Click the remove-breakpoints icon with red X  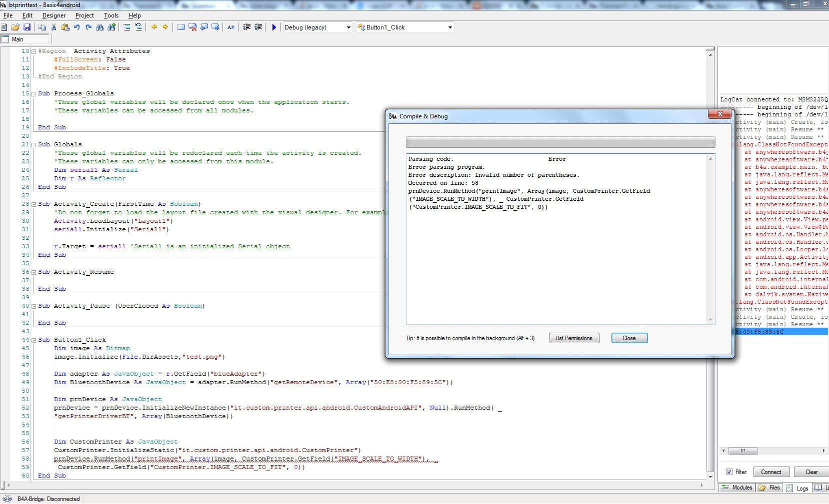click(x=192, y=27)
